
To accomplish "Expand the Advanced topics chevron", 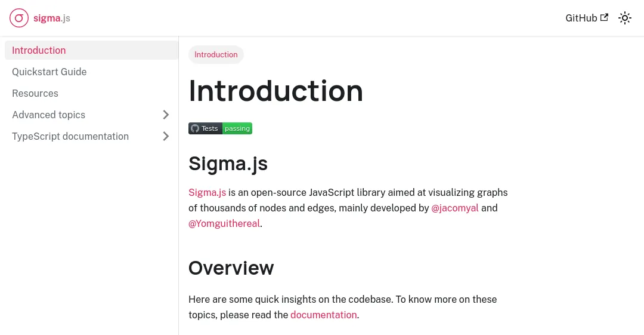I will [x=166, y=115].
